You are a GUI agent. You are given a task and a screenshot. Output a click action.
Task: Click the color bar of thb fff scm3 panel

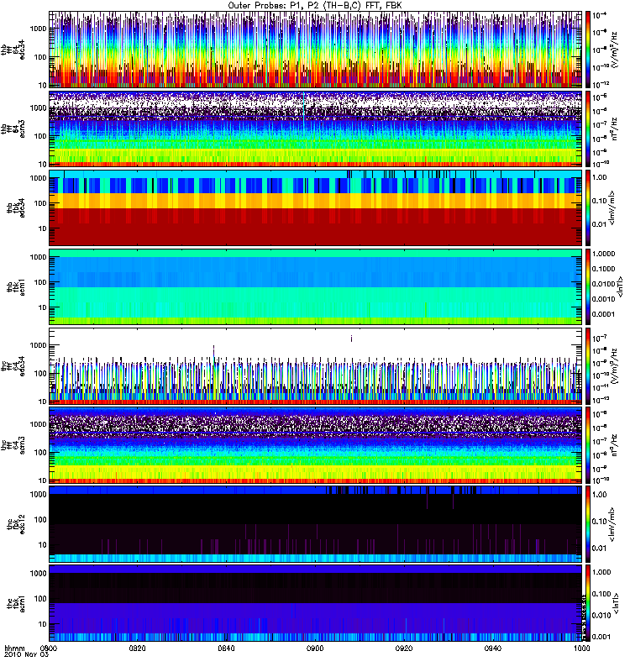587,129
